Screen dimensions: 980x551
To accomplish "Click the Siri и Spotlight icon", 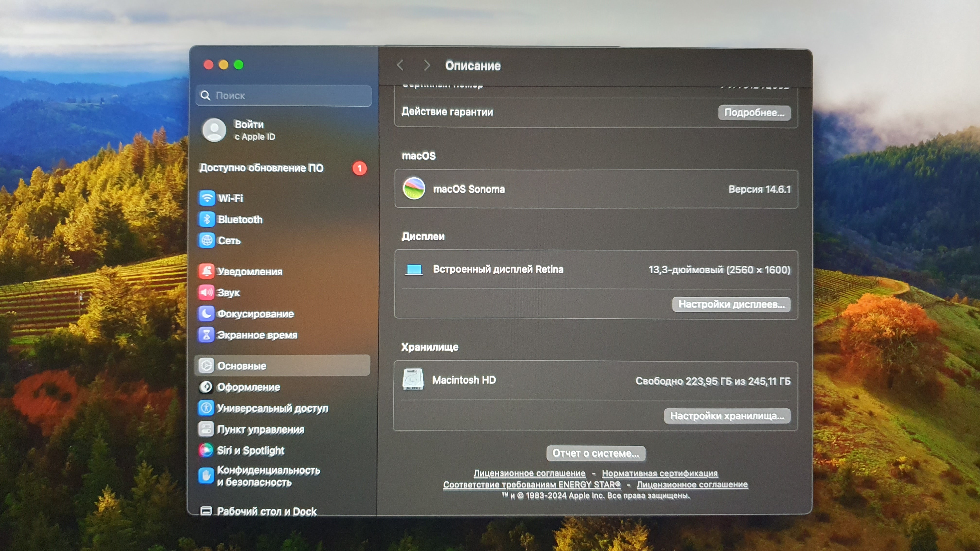I will click(206, 450).
